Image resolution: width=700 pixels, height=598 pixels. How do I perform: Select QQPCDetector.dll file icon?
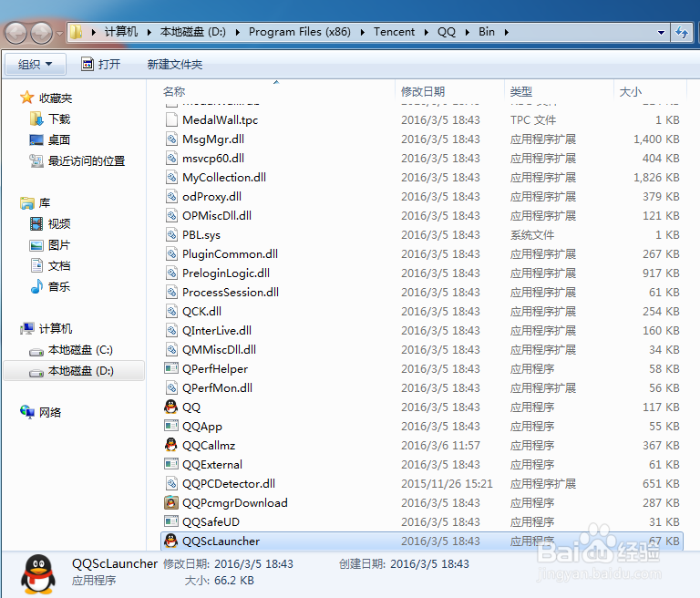pos(171,484)
